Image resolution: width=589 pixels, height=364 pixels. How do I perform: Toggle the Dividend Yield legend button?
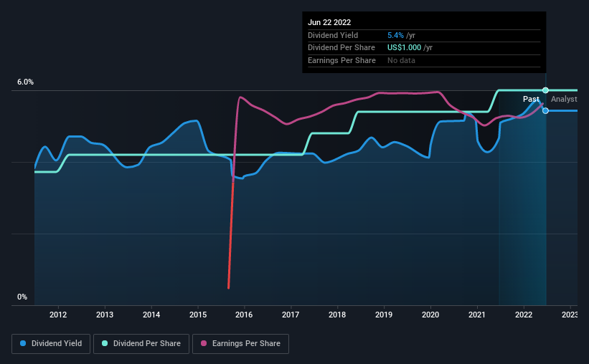51,344
